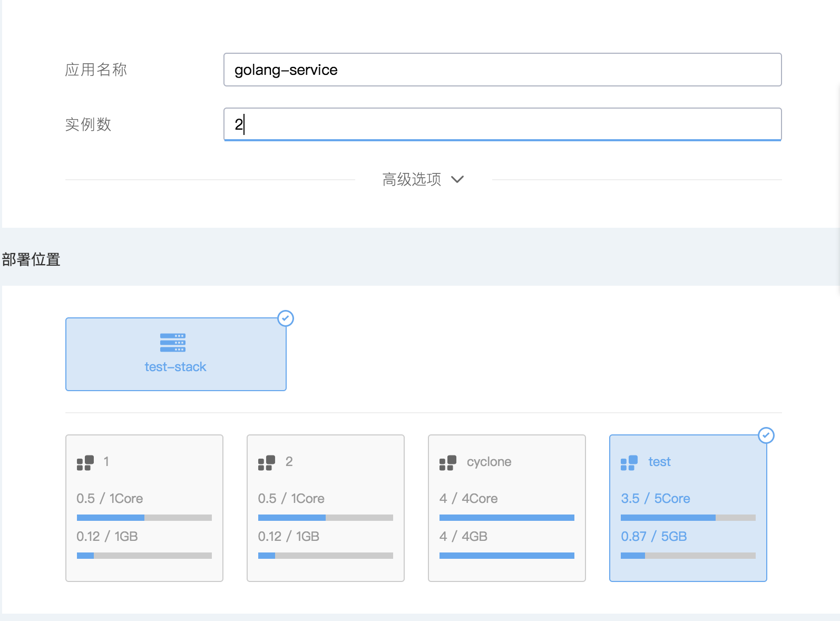Toggle the checkmark on test partition card

[x=766, y=435]
